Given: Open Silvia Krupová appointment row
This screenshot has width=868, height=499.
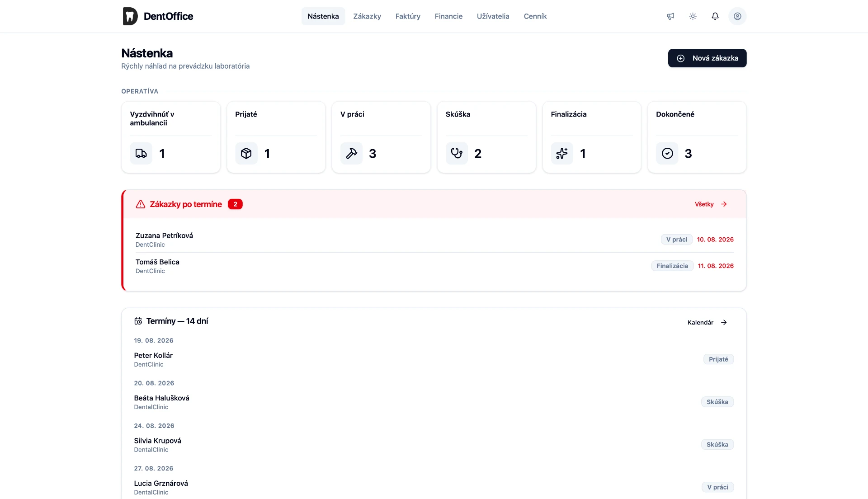Looking at the screenshot, I should [x=434, y=445].
